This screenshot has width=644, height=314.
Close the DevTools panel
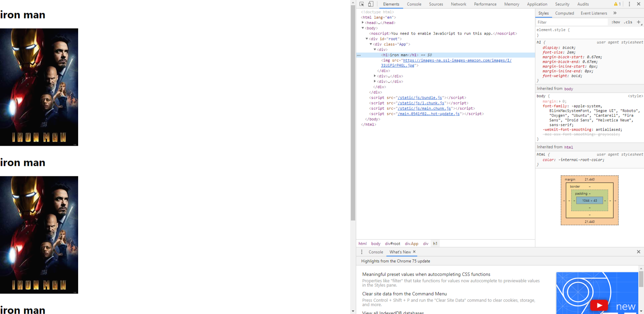tap(638, 4)
